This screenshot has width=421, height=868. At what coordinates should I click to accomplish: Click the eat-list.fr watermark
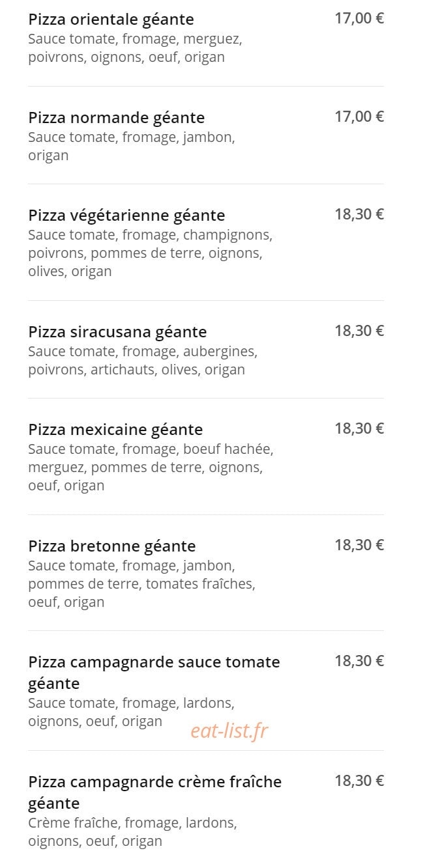[x=229, y=731]
